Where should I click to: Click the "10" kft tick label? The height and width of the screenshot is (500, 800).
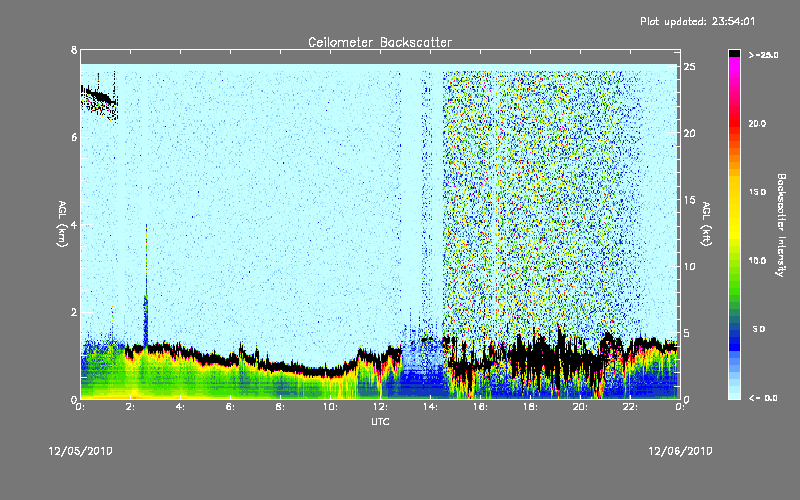point(689,267)
